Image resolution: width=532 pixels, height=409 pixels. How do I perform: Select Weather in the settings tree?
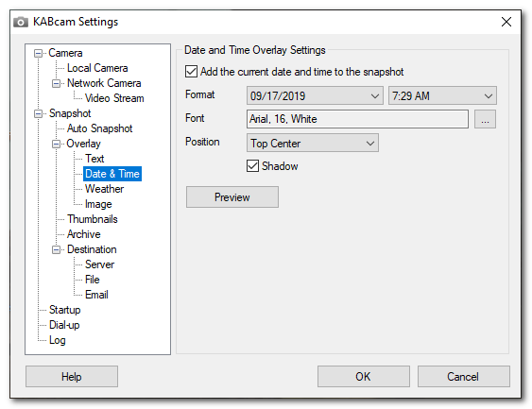click(105, 189)
